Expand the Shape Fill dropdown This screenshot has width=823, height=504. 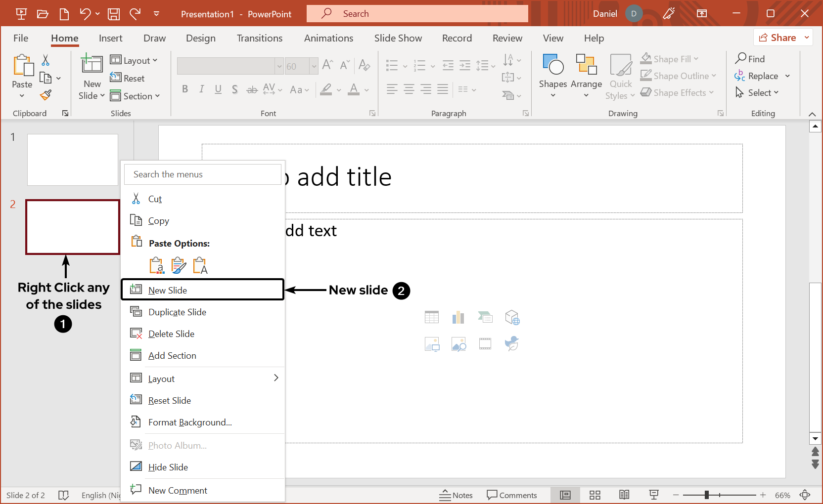click(695, 58)
